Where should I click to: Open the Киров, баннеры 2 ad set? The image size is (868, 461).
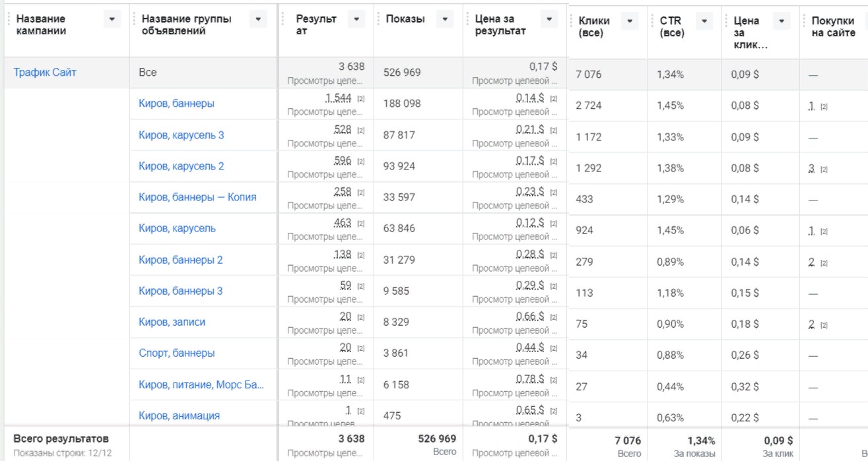180,260
